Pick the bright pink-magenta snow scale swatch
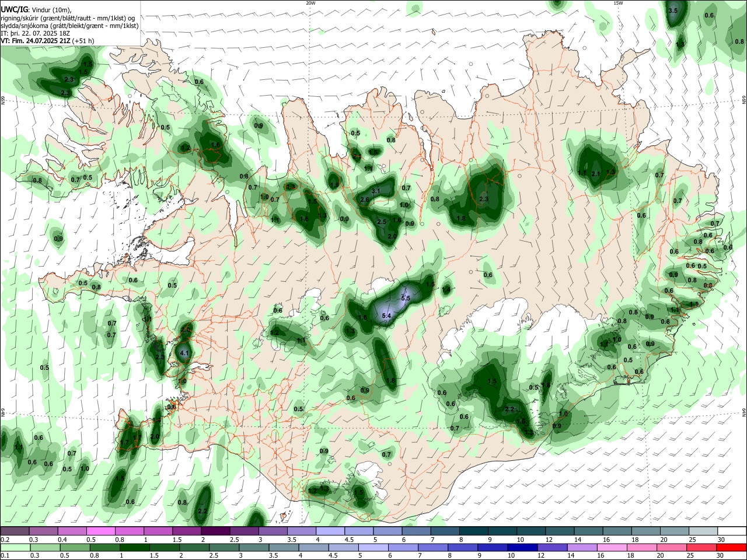This screenshot has width=747, height=560. pos(100,531)
